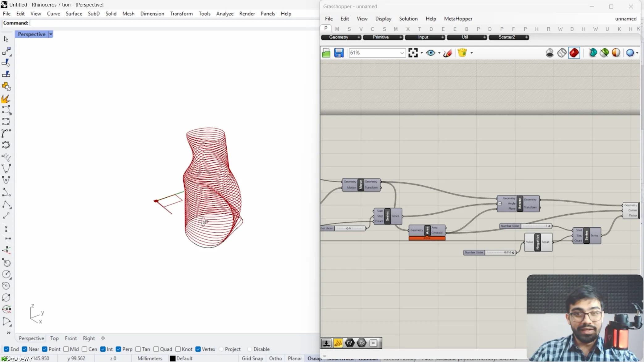Screen dimensions: 644x362
Task: Open the 61% zoom level dropdown
Action: [402, 53]
